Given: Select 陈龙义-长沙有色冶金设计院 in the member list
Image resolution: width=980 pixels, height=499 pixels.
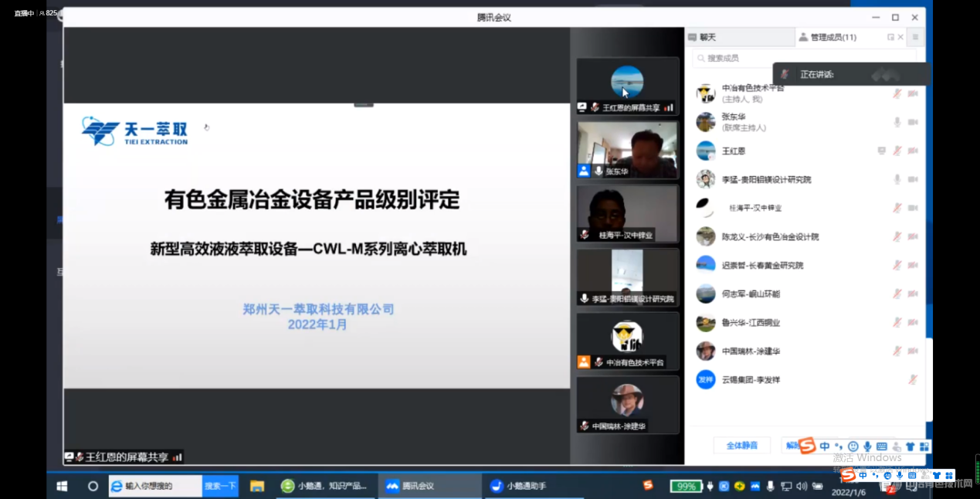Looking at the screenshot, I should (x=805, y=236).
